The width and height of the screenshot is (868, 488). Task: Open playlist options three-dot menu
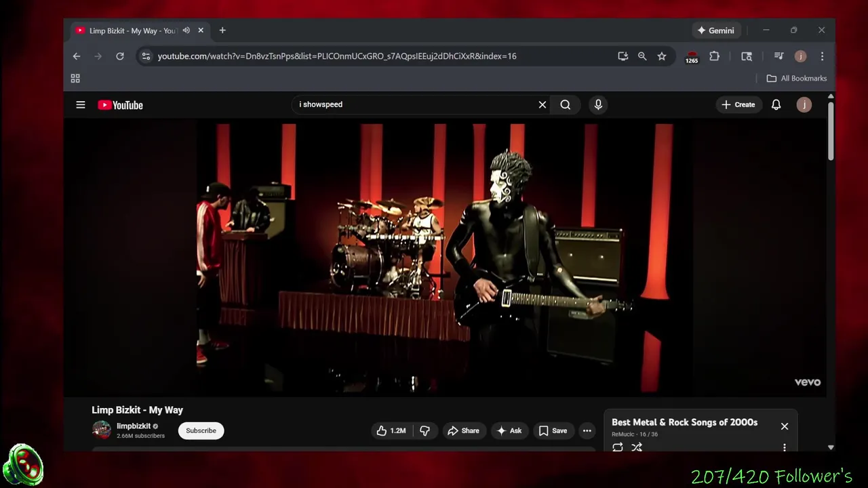(785, 447)
